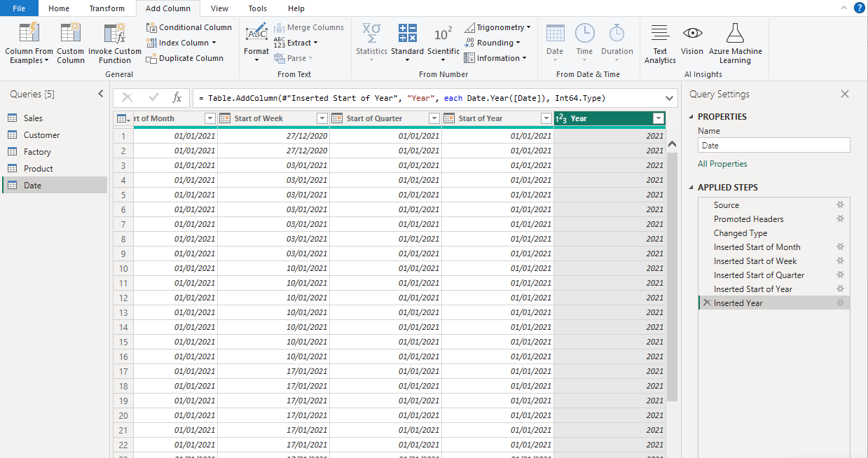Select the Sales query

coord(55,118)
